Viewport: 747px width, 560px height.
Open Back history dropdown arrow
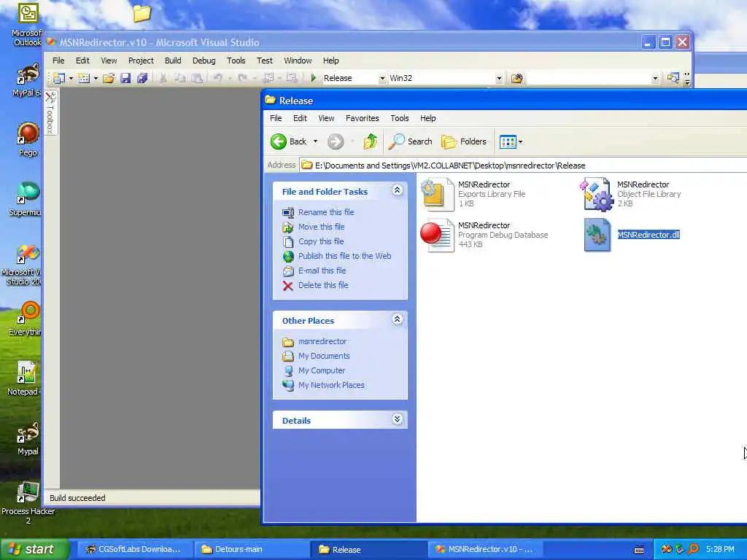(315, 141)
